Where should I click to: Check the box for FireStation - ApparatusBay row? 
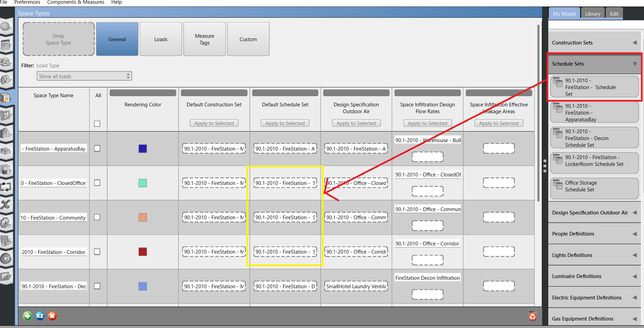pos(97,149)
